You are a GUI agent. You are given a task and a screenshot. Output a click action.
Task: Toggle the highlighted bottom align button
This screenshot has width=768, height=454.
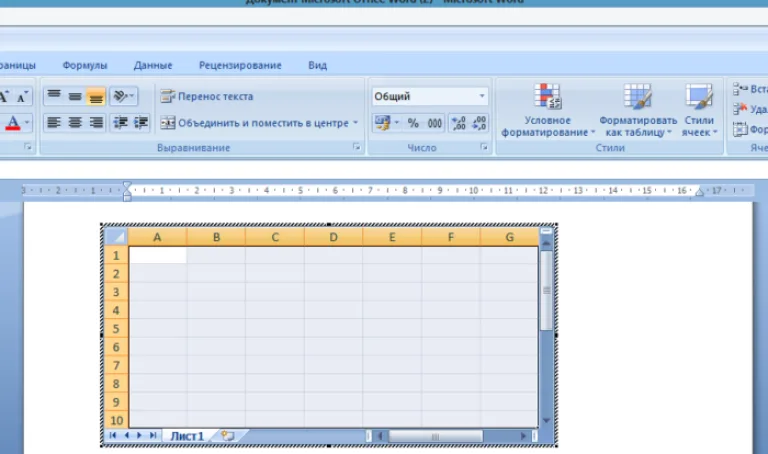click(96, 96)
